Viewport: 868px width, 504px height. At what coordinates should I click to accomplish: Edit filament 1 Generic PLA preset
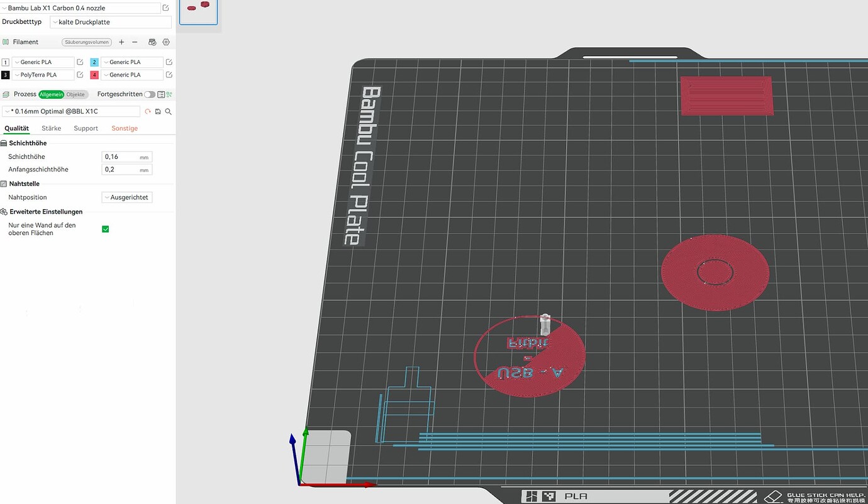80,62
